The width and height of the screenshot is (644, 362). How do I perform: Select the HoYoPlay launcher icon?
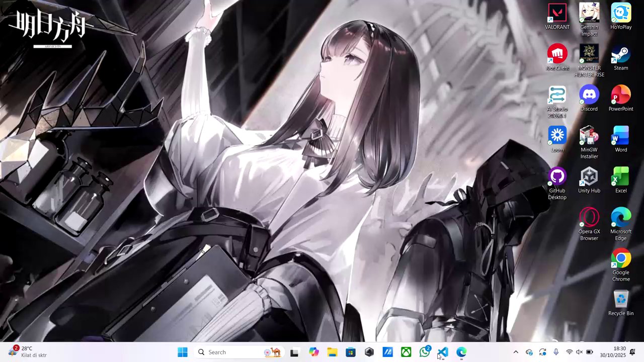(621, 17)
